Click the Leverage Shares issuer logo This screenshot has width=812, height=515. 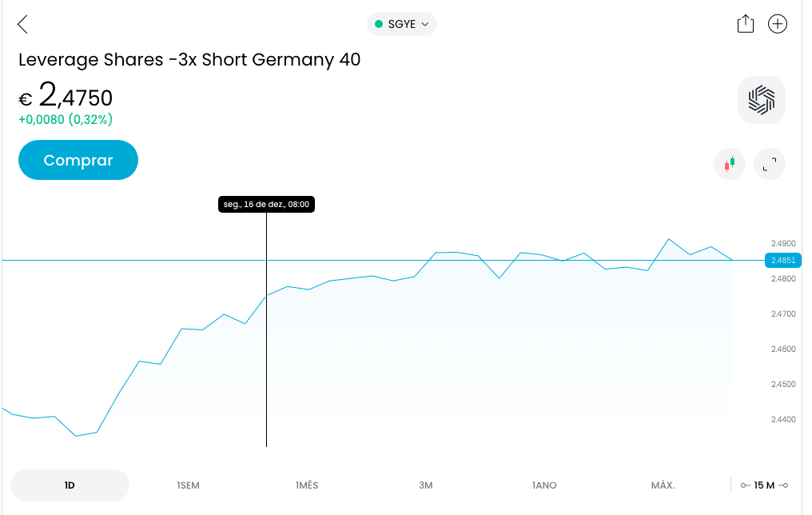tap(762, 100)
